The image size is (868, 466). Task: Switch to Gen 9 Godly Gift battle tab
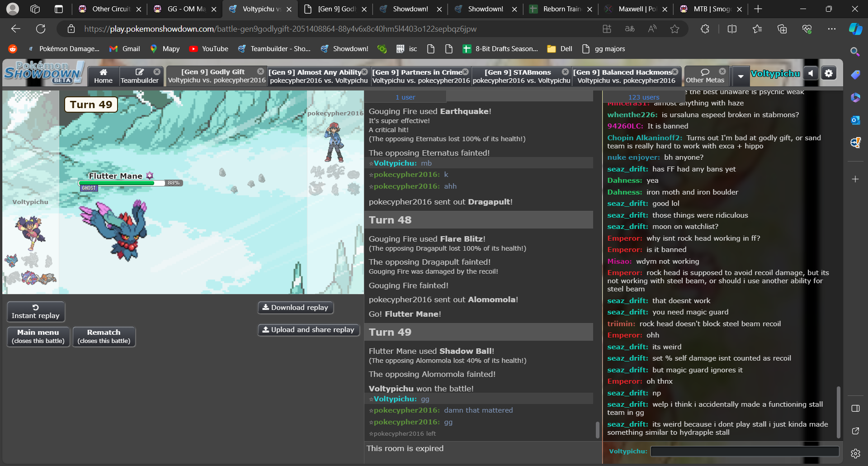point(217,76)
